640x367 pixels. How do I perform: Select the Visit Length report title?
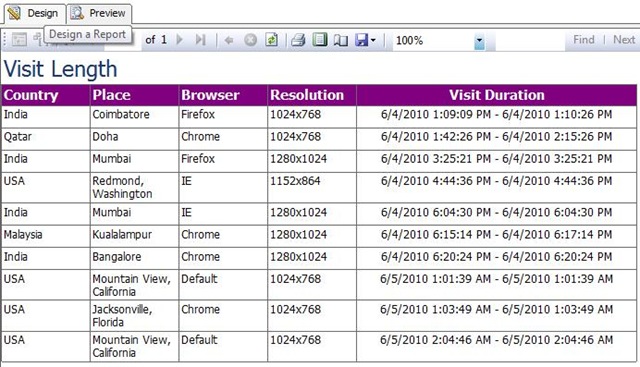[x=60, y=69]
